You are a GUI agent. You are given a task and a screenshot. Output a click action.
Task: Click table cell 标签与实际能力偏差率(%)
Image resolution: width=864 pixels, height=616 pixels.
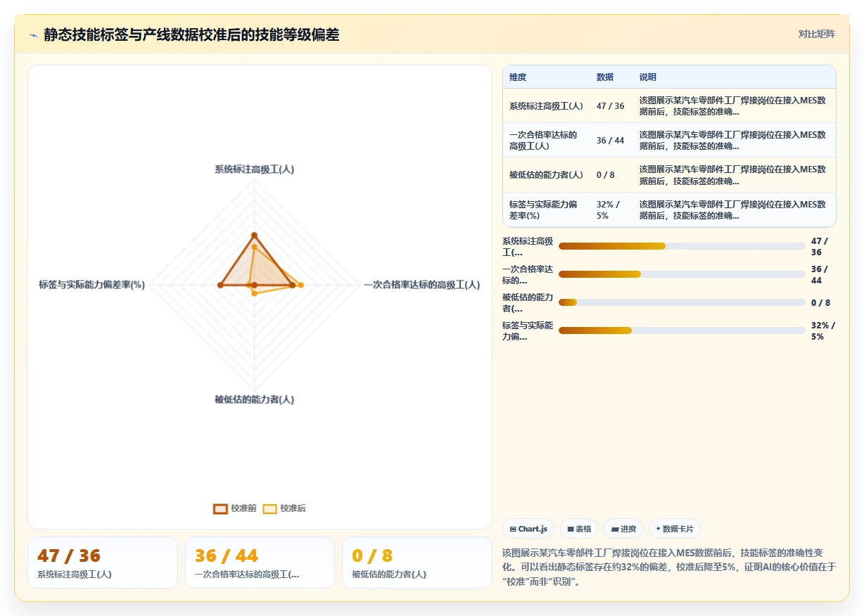543,210
